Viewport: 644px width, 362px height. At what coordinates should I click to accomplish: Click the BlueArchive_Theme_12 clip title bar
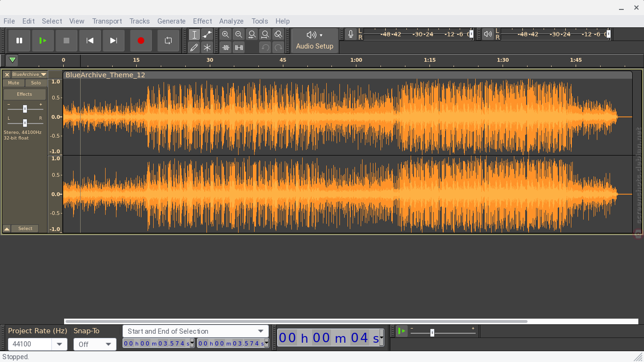pos(347,75)
